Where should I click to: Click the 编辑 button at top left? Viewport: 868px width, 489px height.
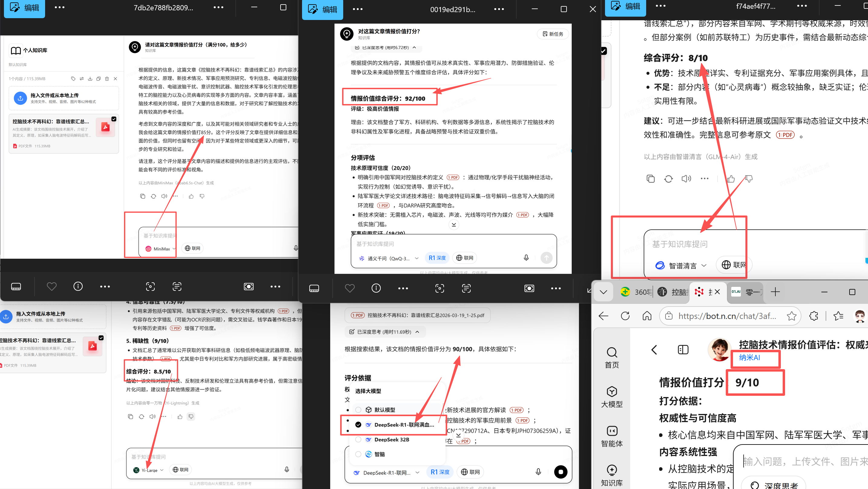point(24,8)
